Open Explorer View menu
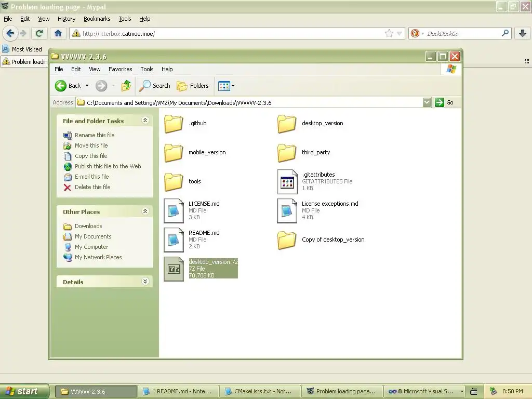 point(95,69)
